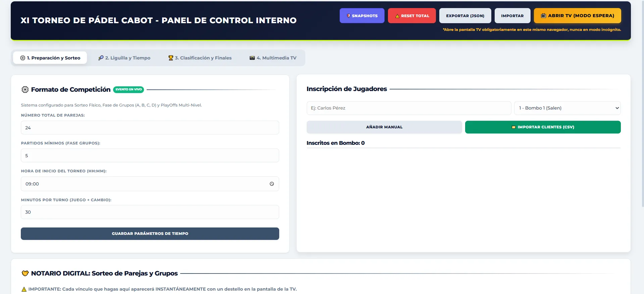
Task: Click heart icon beside Notario Digital heading
Action: coord(25,273)
